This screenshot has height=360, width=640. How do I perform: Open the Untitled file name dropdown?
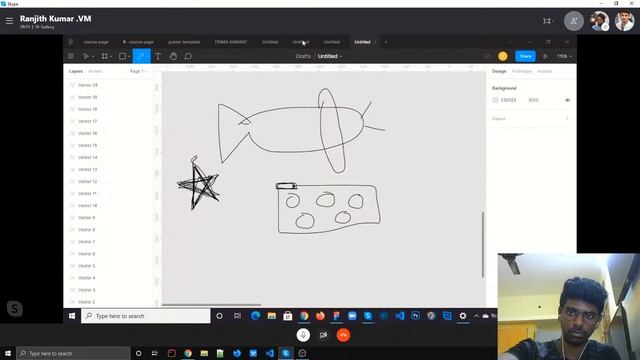click(x=330, y=56)
